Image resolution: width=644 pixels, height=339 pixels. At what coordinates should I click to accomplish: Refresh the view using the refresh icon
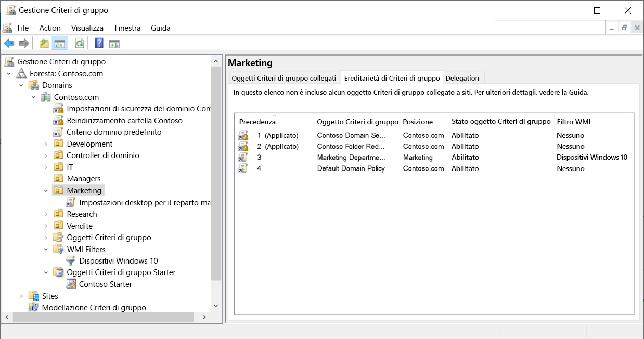coord(79,43)
